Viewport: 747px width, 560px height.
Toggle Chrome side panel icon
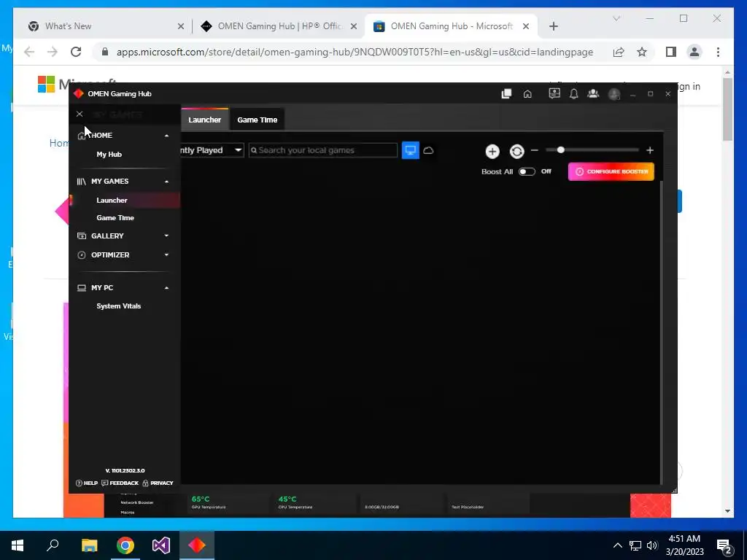click(x=671, y=52)
